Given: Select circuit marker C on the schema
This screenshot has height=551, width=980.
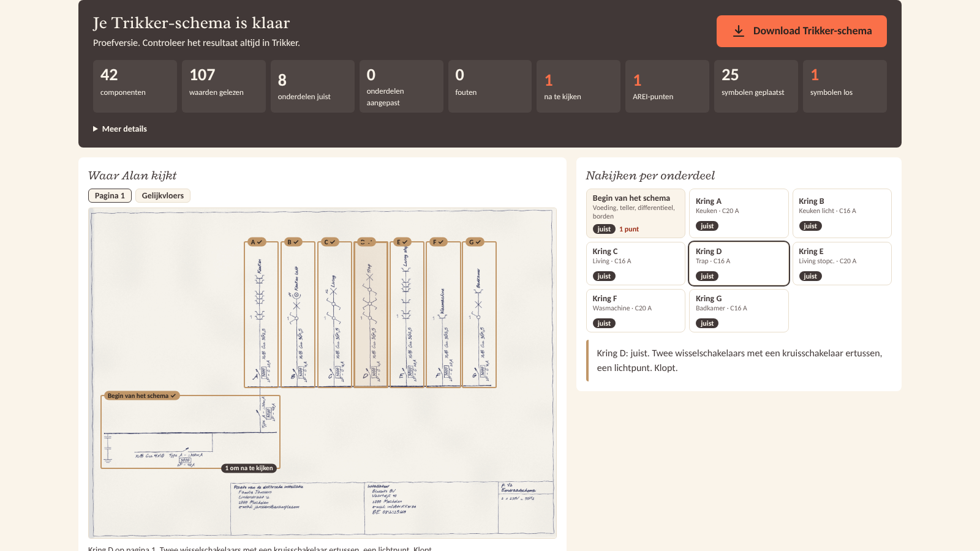Looking at the screenshot, I should click(330, 242).
